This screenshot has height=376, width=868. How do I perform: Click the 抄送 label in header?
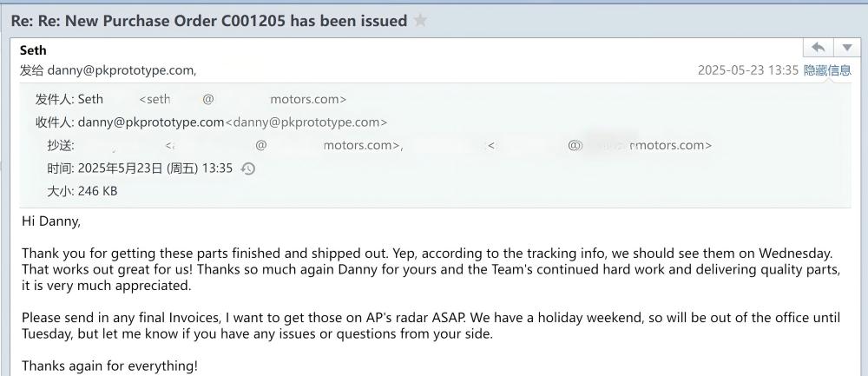(x=61, y=146)
